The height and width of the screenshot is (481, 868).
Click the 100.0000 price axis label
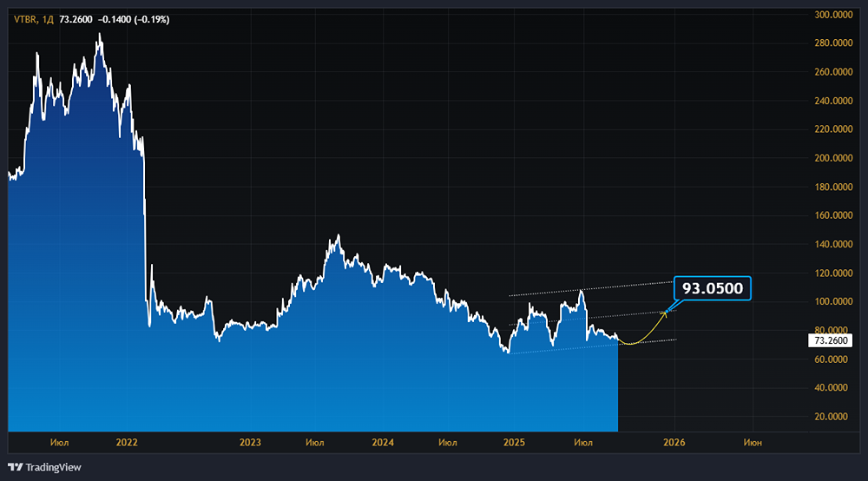click(833, 301)
